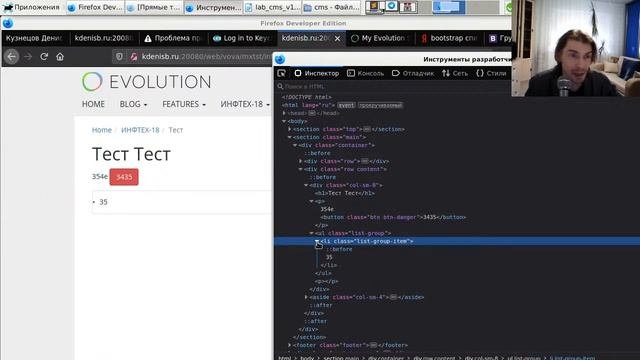Switch to the My Evolution tab
This screenshot has width=640, height=360.
tap(380, 38)
